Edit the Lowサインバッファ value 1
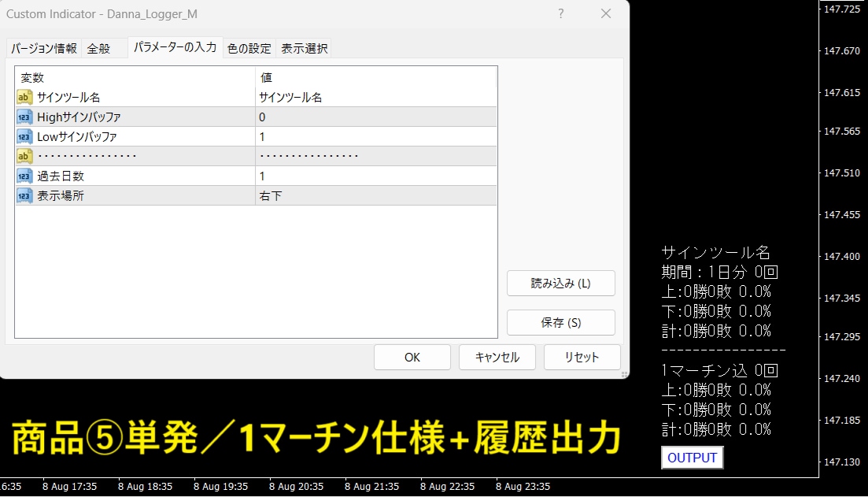This screenshot has height=497, width=868. coord(376,137)
